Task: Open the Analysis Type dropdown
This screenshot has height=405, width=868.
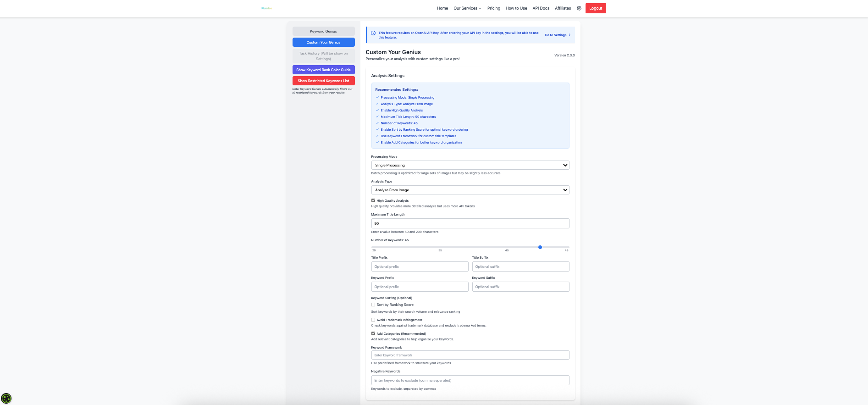Action: click(x=470, y=190)
